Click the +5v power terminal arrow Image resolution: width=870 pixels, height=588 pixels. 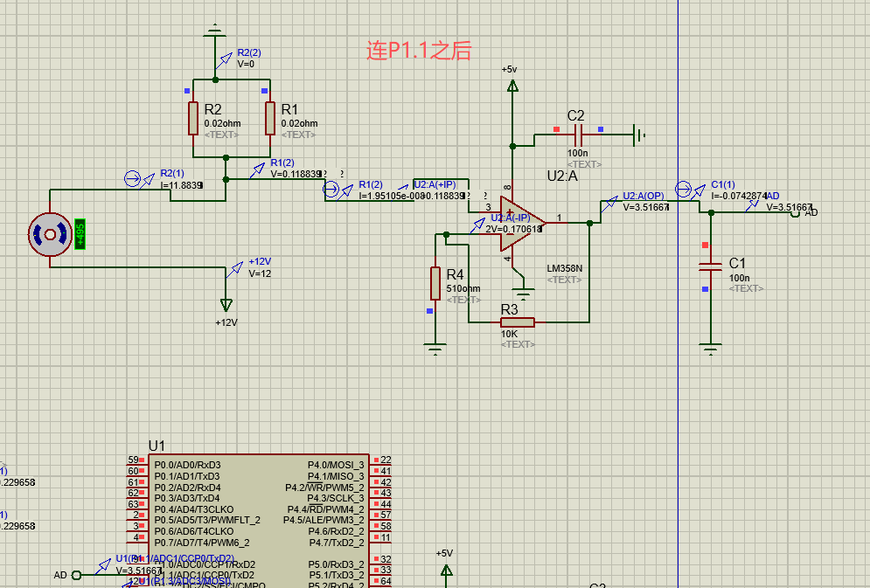(512, 86)
